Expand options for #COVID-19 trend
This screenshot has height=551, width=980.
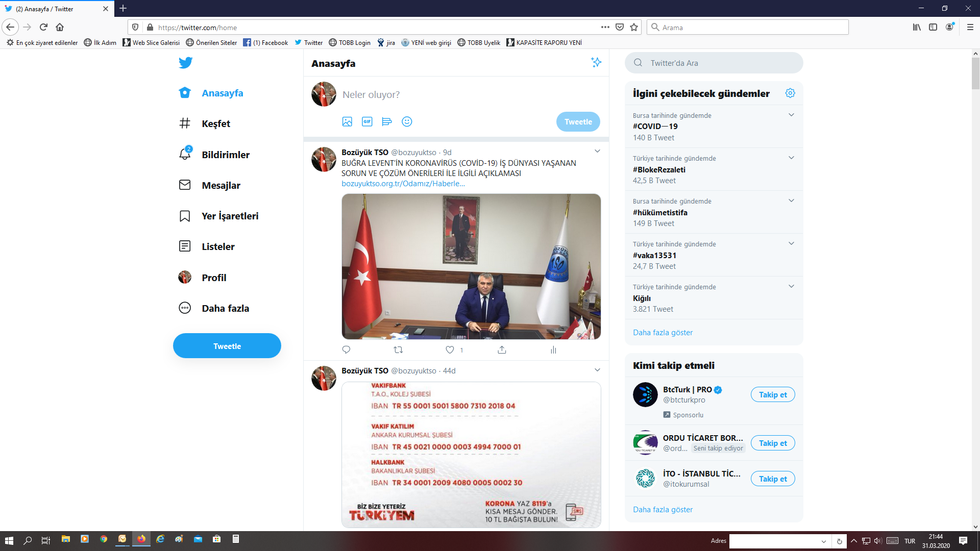pos(791,115)
